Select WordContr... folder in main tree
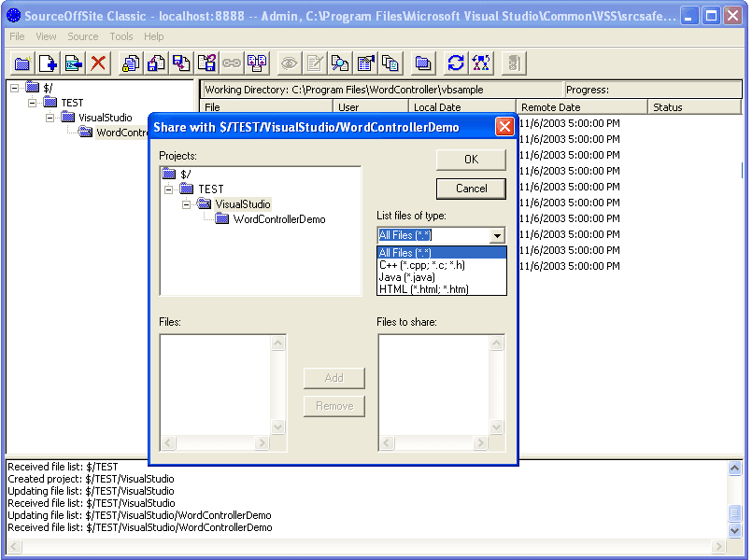This screenshot has width=752, height=560. [121, 133]
